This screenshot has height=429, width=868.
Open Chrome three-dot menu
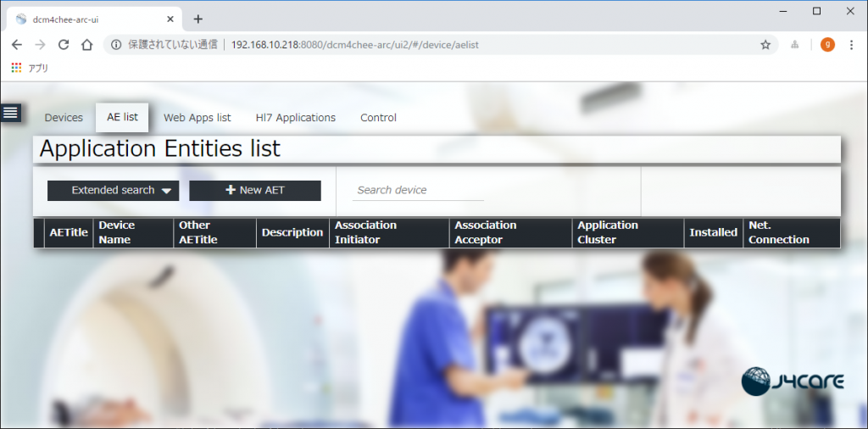click(x=852, y=45)
